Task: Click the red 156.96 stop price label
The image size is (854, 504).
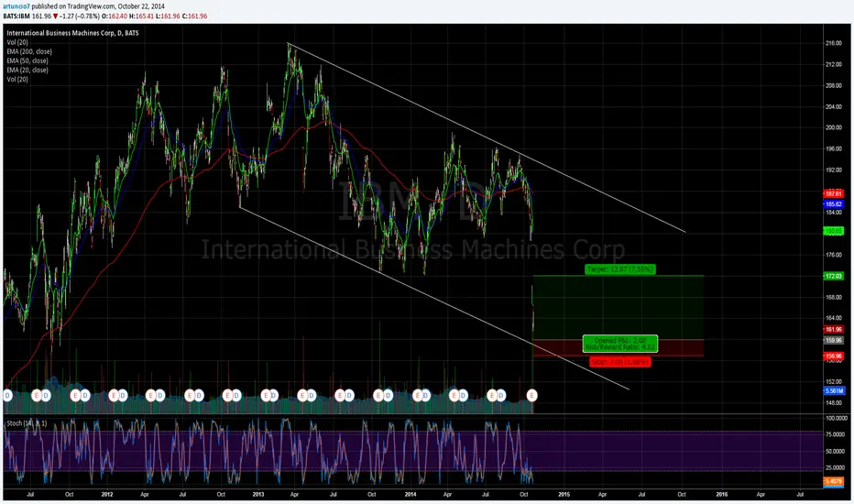Action: 833,356
